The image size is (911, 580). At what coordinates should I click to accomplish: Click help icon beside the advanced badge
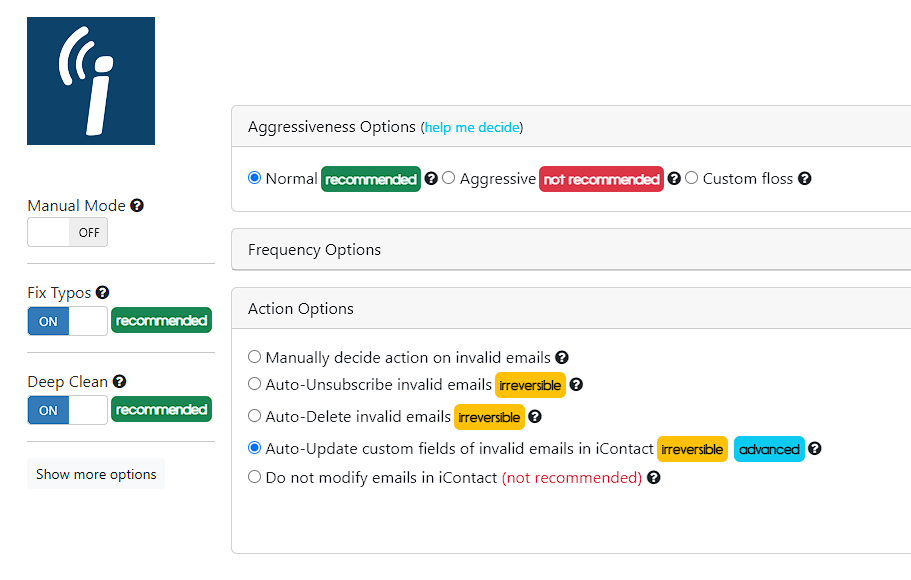pyautogui.click(x=815, y=448)
